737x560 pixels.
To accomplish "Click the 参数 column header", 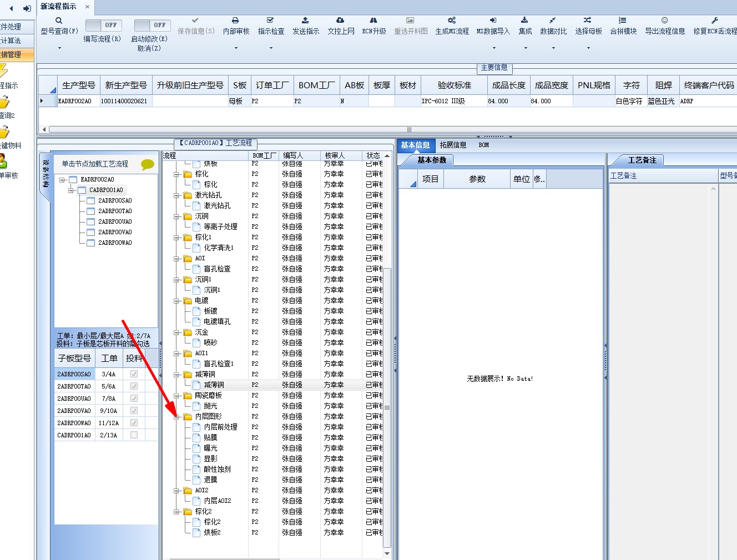I will [477, 179].
